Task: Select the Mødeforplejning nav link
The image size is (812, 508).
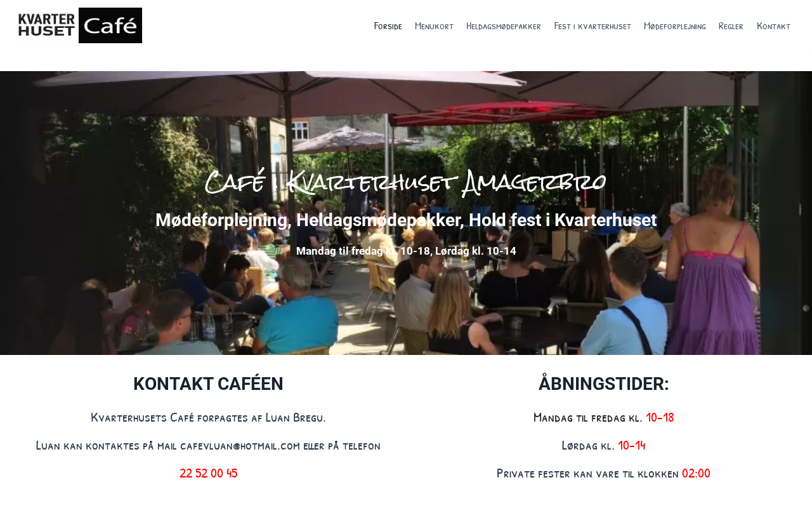Action: pyautogui.click(x=675, y=26)
